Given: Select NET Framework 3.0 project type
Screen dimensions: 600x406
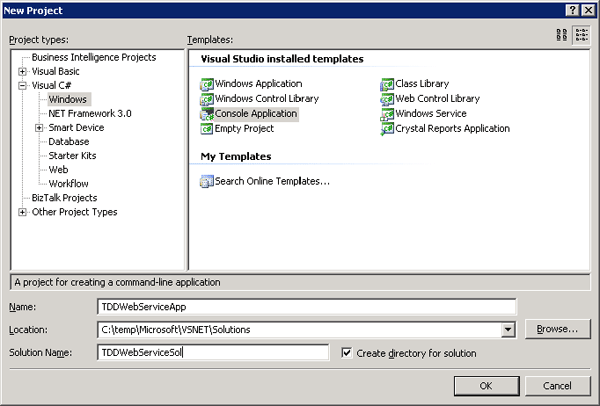Looking at the screenshot, I should 89,114.
